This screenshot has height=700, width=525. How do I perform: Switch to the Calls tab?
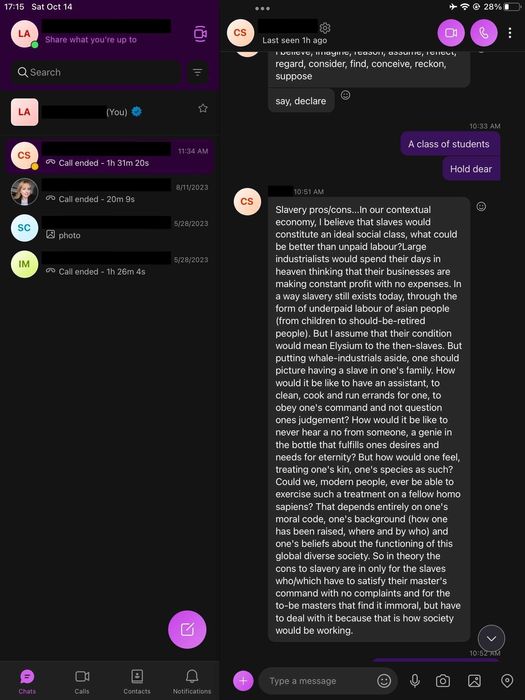pyautogui.click(x=82, y=681)
